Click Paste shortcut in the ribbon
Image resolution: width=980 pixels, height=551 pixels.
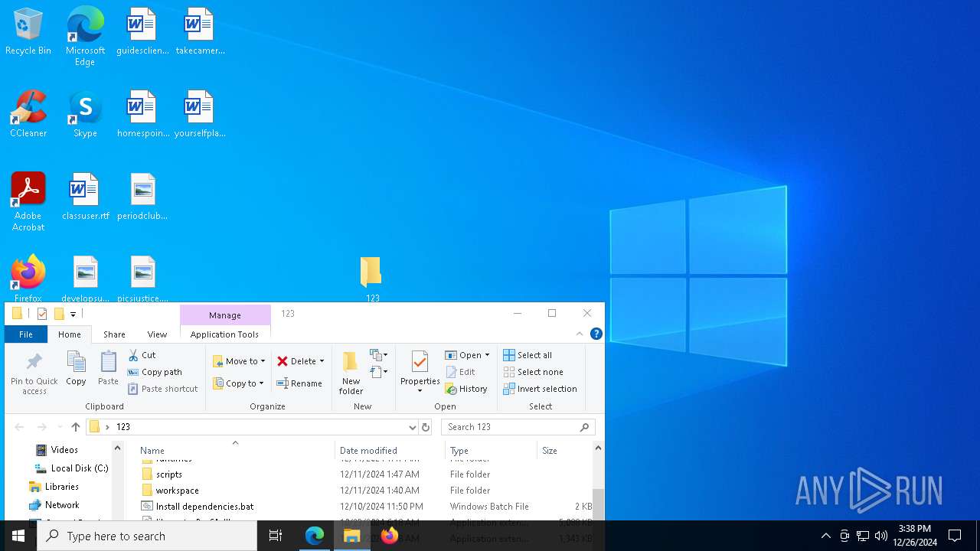(x=162, y=389)
